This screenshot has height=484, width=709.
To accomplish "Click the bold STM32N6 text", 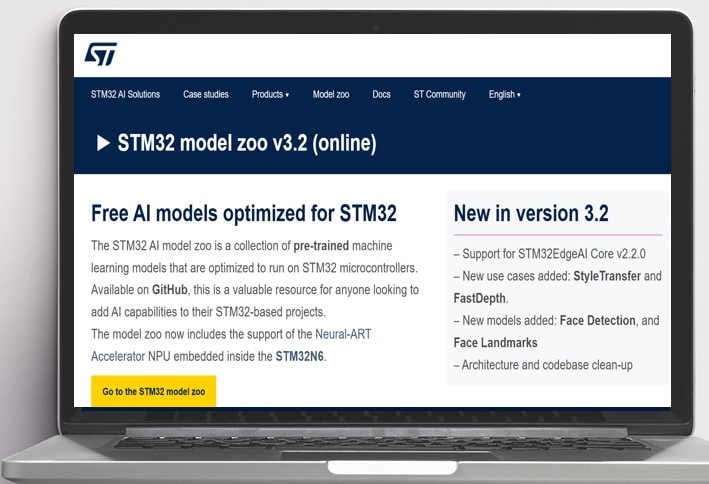I will (x=301, y=356).
